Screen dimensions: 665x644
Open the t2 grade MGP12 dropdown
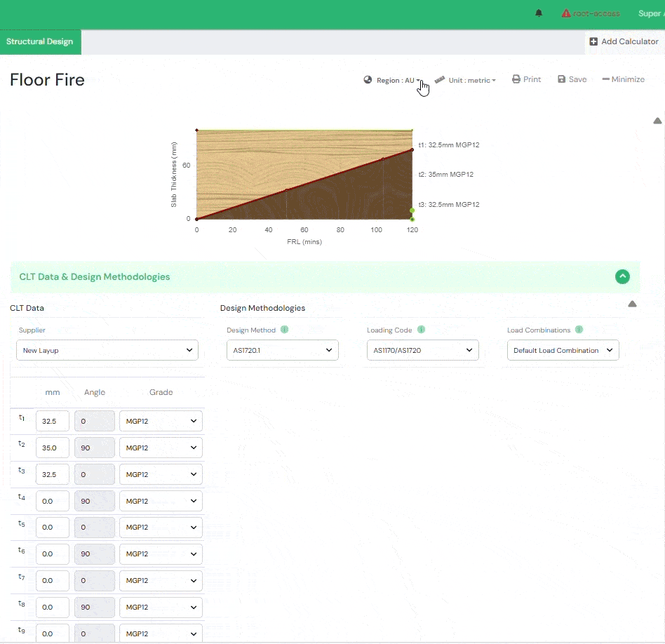(x=161, y=448)
